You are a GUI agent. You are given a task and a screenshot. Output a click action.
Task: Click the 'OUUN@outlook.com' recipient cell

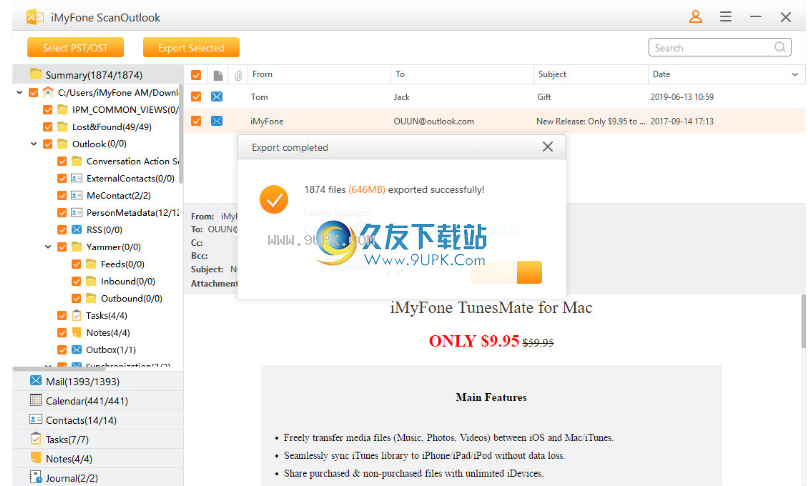(x=434, y=121)
